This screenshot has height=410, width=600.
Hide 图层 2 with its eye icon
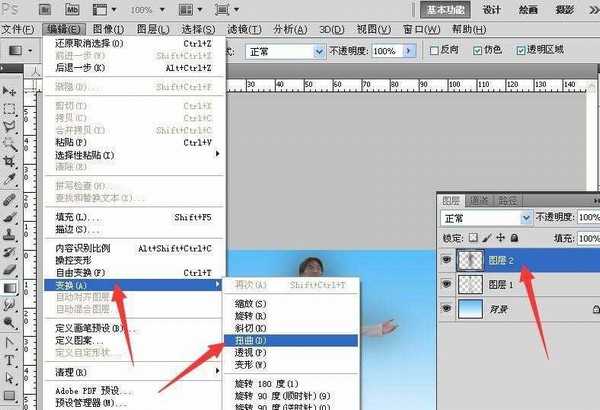[446, 260]
